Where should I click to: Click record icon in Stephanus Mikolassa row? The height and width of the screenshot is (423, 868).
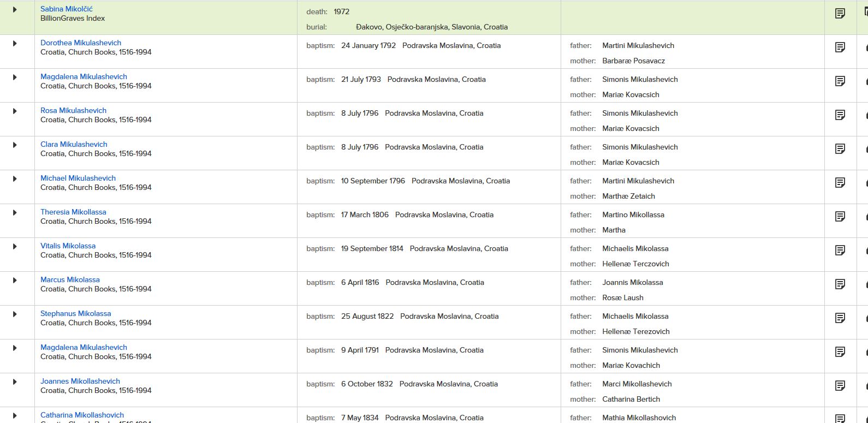tap(840, 318)
